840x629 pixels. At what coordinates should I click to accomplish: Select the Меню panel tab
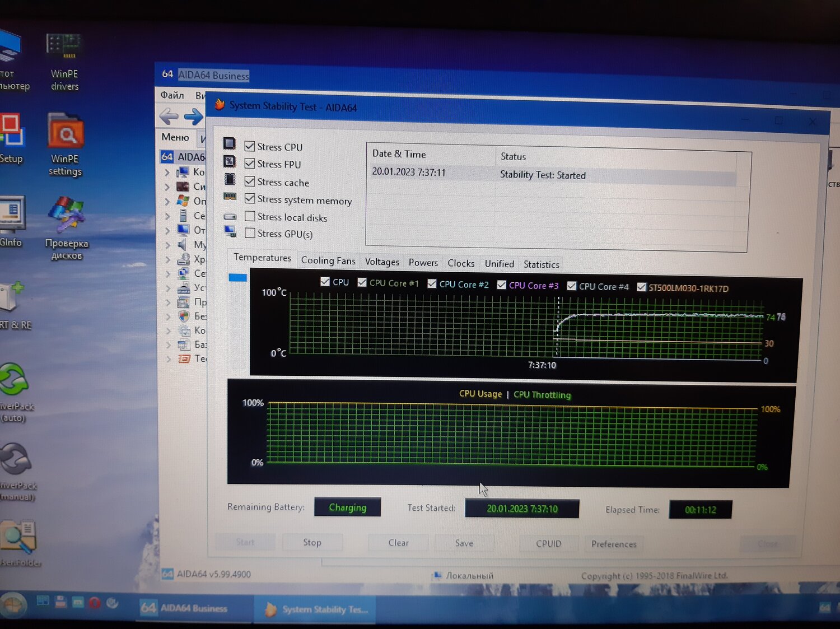click(175, 137)
